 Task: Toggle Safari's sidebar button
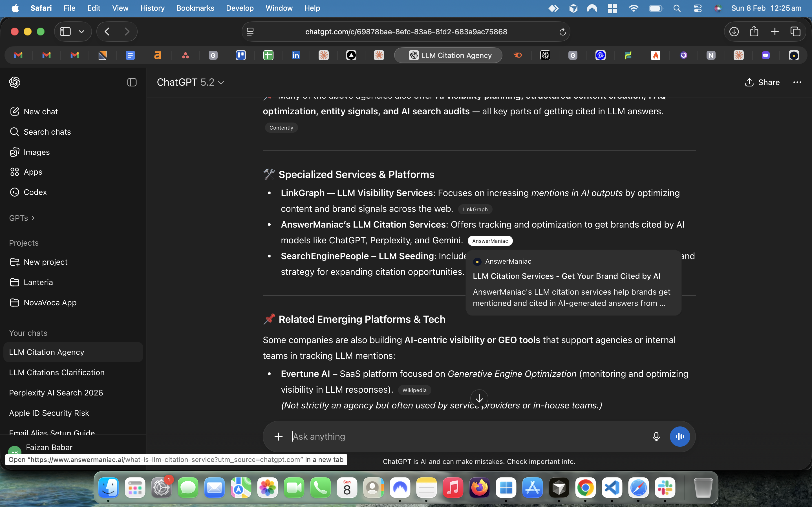(65, 32)
